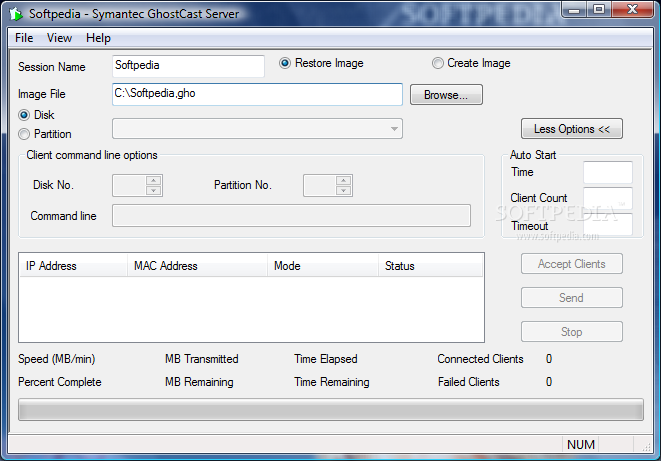661x461 pixels.
Task: Click the Browse... button
Action: pos(446,95)
